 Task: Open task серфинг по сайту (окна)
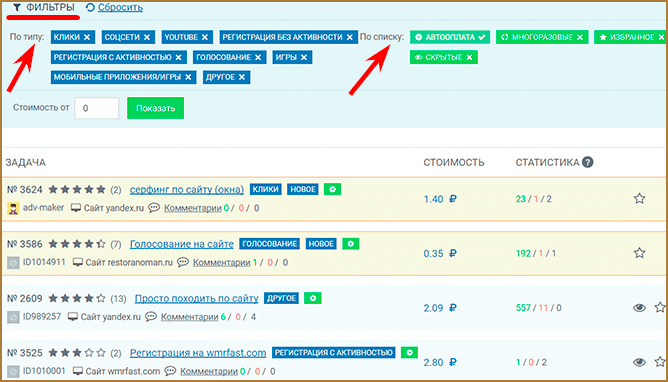[187, 190]
